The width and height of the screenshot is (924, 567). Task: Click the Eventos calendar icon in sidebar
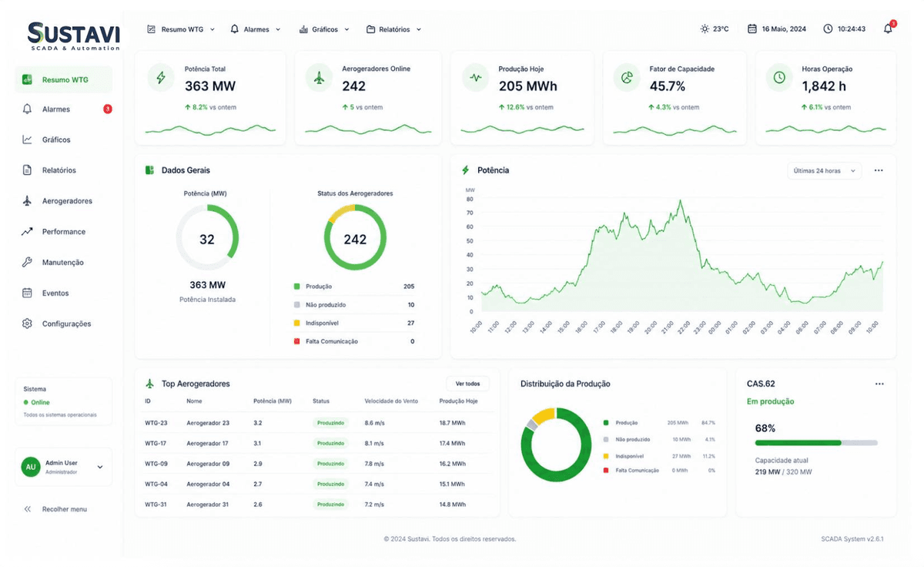coord(27,294)
